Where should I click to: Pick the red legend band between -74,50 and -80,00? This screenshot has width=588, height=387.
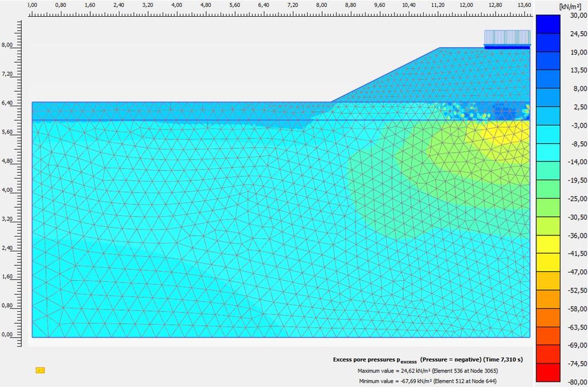coord(548,373)
